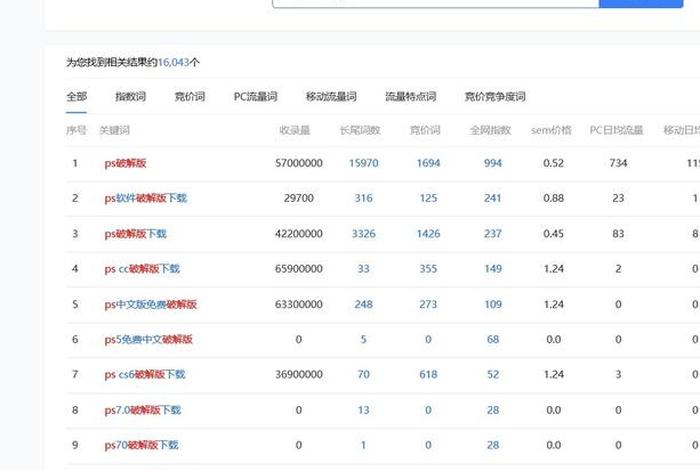This screenshot has height=470, width=700.
Task: Click sem price 0.52
Action: [554, 163]
